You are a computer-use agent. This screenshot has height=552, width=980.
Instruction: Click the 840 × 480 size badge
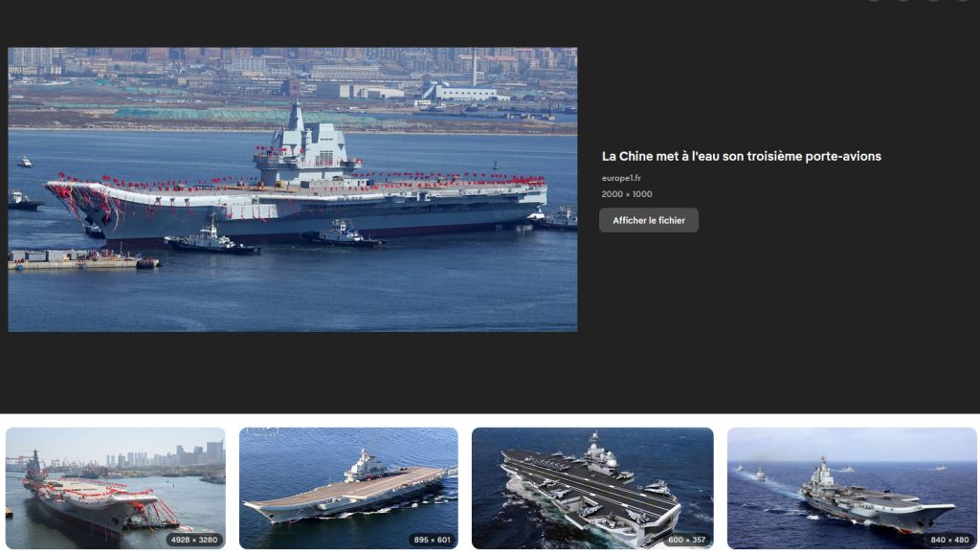949,540
